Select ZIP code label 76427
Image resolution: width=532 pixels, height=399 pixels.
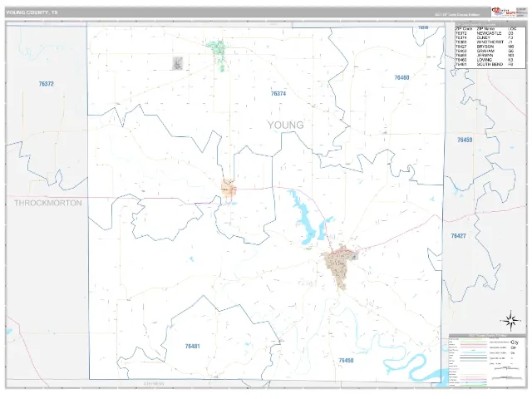click(x=458, y=235)
